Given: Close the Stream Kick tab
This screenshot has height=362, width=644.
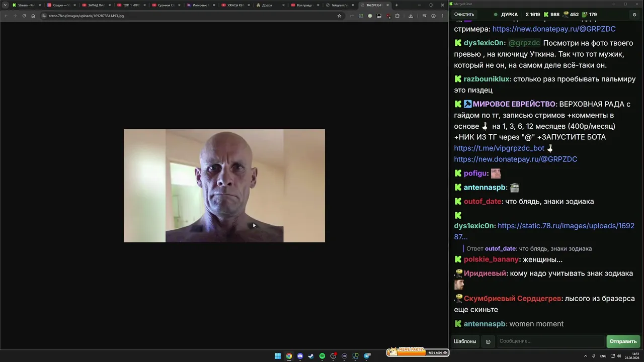Looking at the screenshot, I should pos(39,5).
